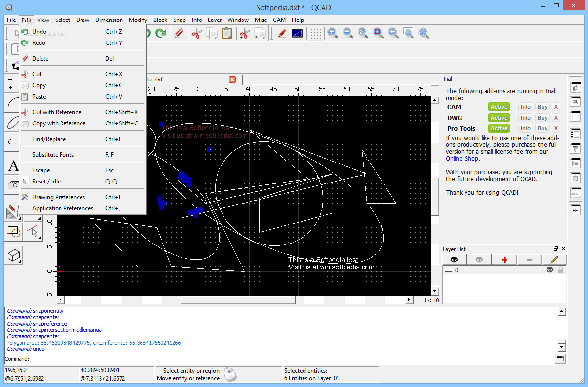The width and height of the screenshot is (588, 387).
Task: Click the Delete eraser toolbar icon
Action: coord(179,33)
